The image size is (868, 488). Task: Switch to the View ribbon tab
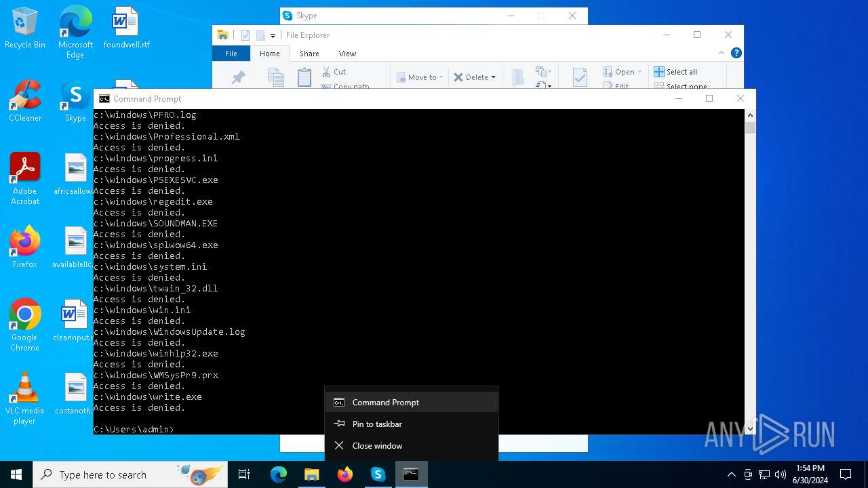click(347, 54)
